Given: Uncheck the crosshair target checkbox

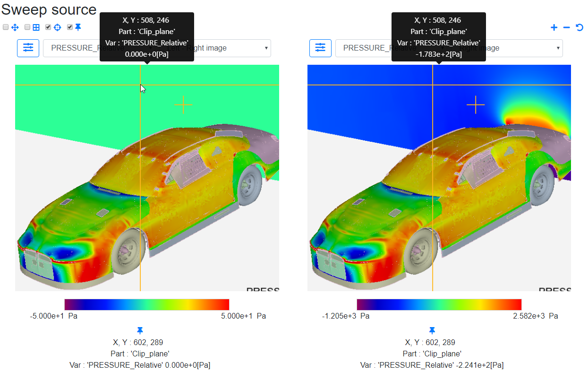Looking at the screenshot, I should pyautogui.click(x=48, y=27).
